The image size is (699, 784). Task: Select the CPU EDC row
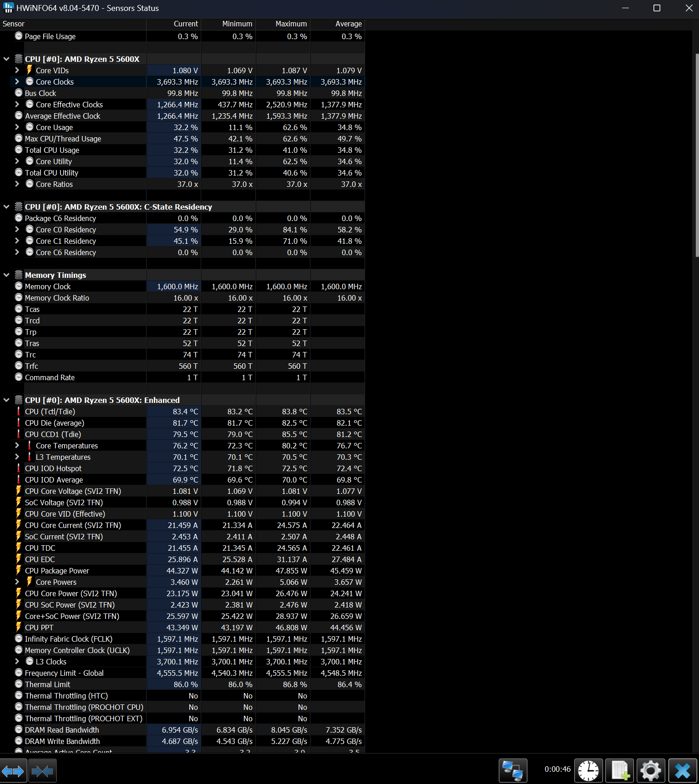pyautogui.click(x=182, y=559)
